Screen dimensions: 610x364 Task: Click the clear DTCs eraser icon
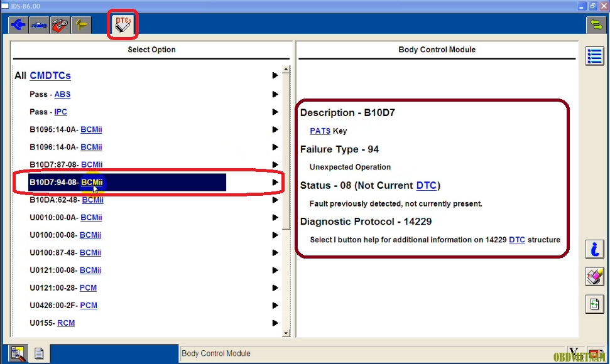coord(594,277)
